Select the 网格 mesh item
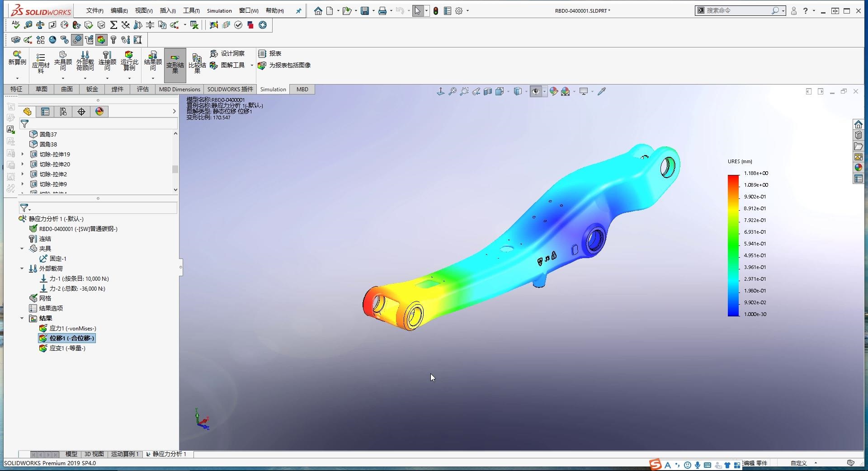 point(40,298)
